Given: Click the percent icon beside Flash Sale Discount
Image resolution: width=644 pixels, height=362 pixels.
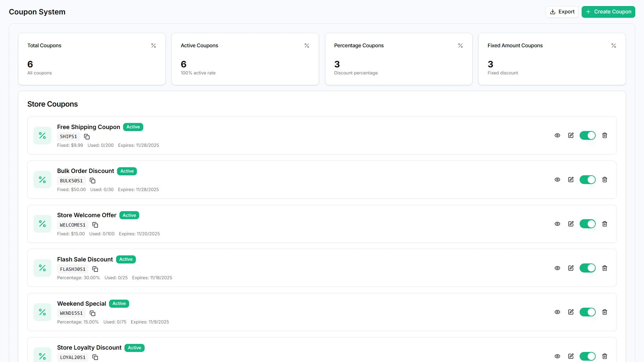Looking at the screenshot, I should (42, 268).
